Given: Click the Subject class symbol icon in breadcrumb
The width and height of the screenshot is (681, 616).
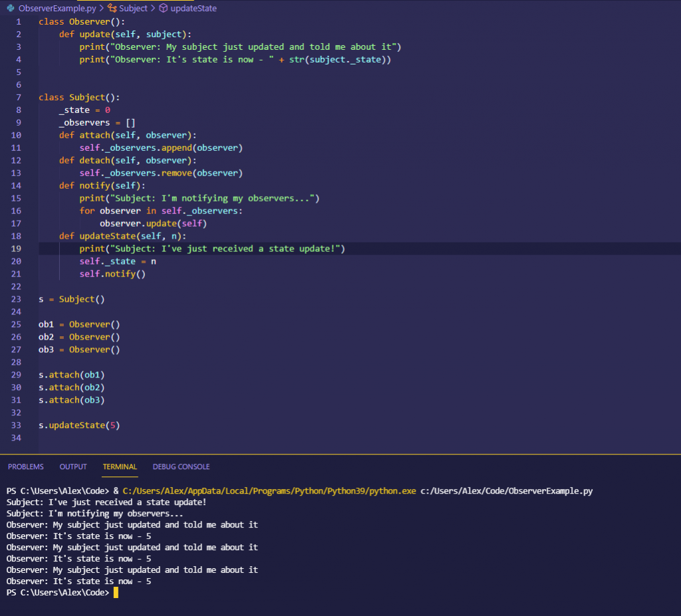Looking at the screenshot, I should pos(112,8).
